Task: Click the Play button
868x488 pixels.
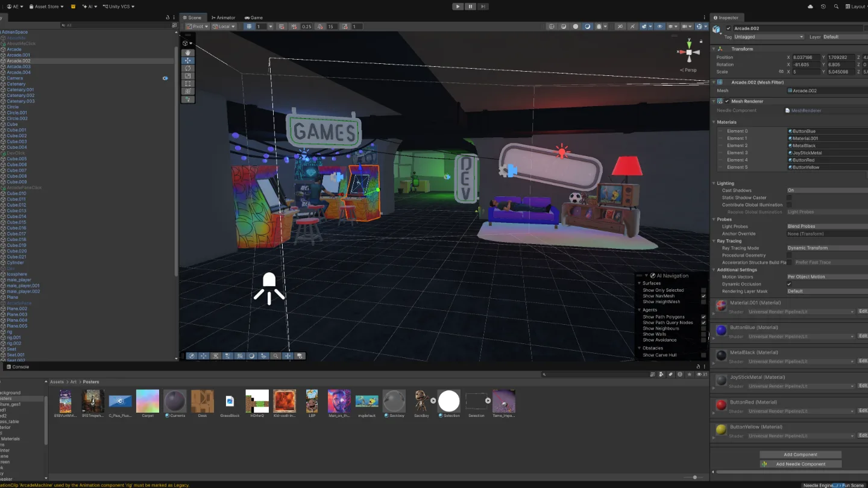Action: coord(458,6)
